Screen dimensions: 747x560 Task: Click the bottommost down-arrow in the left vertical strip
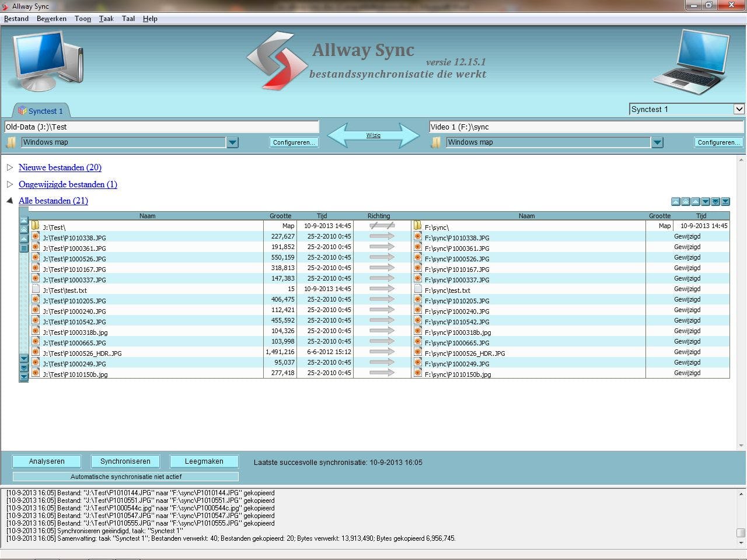coord(24,377)
